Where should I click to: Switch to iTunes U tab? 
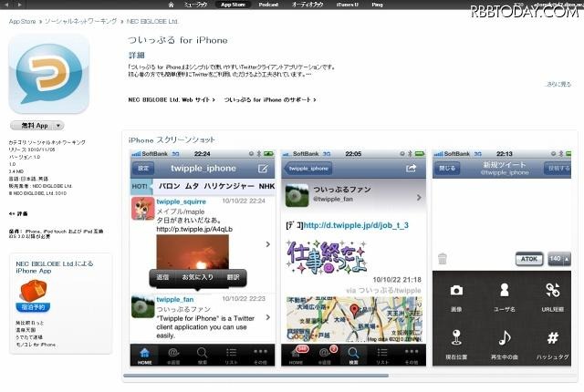[x=347, y=5]
